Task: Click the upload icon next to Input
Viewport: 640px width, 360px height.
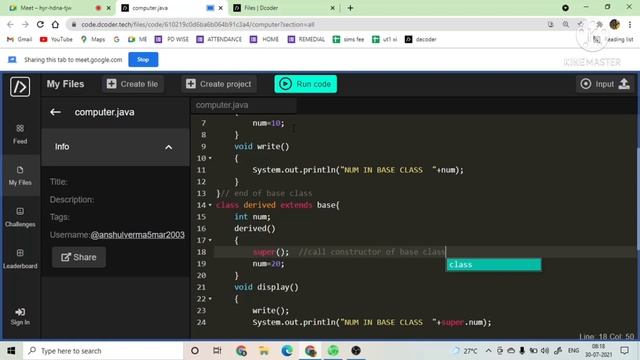Action: pyautogui.click(x=624, y=84)
